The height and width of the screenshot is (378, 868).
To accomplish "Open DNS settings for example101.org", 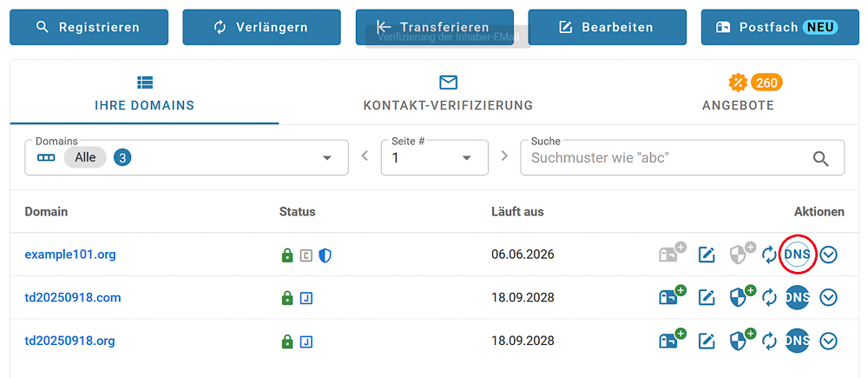I will (x=797, y=255).
